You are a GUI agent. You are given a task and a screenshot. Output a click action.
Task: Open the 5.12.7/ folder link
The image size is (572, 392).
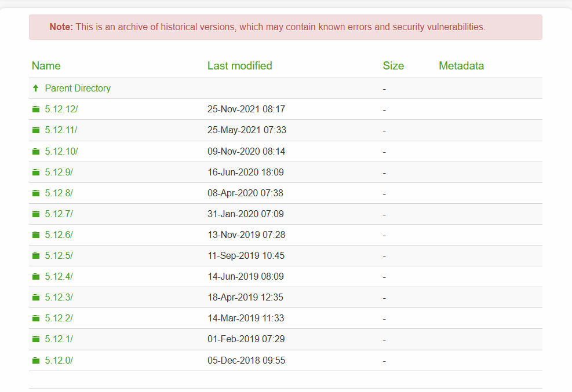click(59, 214)
